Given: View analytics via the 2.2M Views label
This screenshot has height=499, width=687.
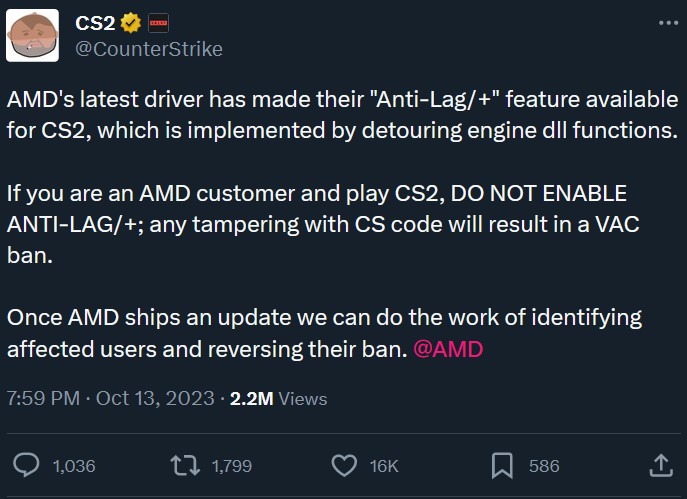Looking at the screenshot, I should (278, 398).
